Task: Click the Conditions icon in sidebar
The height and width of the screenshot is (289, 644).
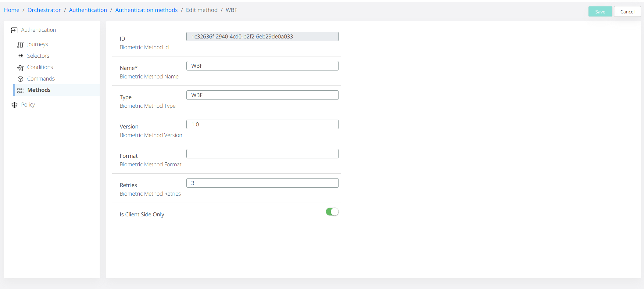Action: [20, 67]
